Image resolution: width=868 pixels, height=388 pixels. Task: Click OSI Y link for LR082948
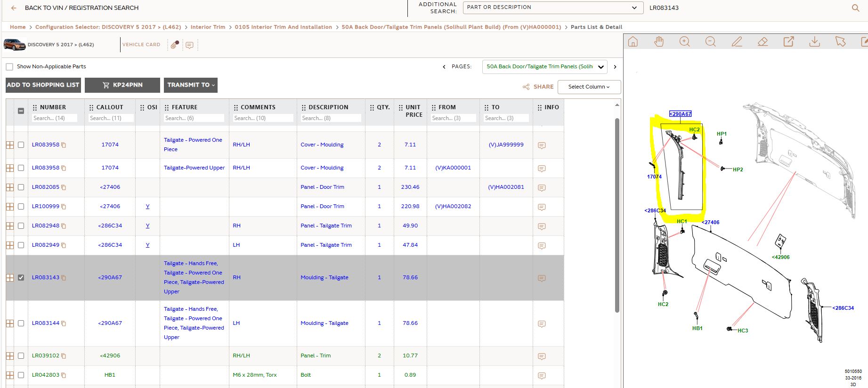point(147,226)
